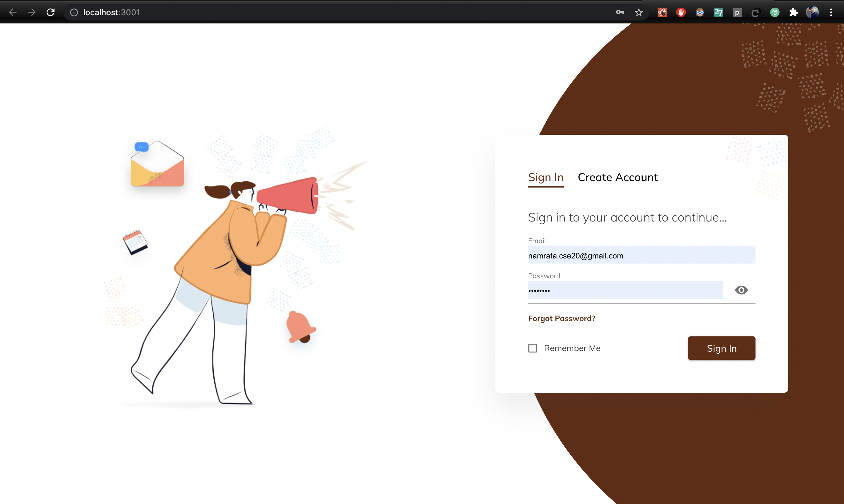The height and width of the screenshot is (504, 844).
Task: Click the 'Remember Me' label text
Action: tap(572, 348)
